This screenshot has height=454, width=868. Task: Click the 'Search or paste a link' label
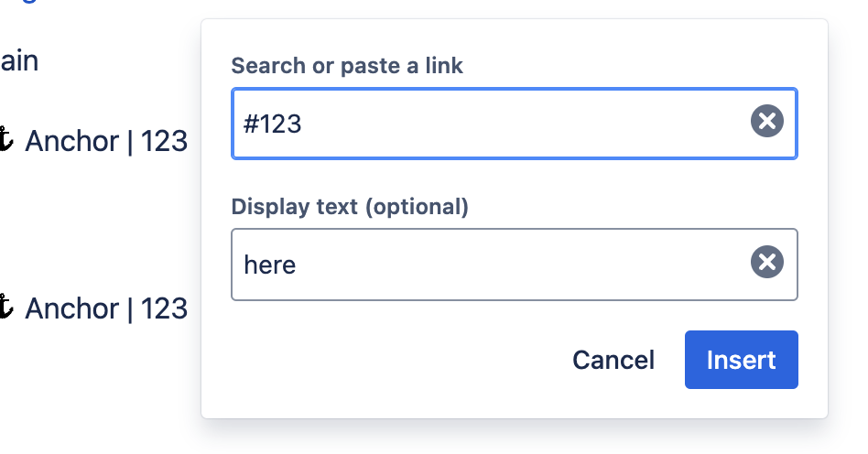[347, 66]
